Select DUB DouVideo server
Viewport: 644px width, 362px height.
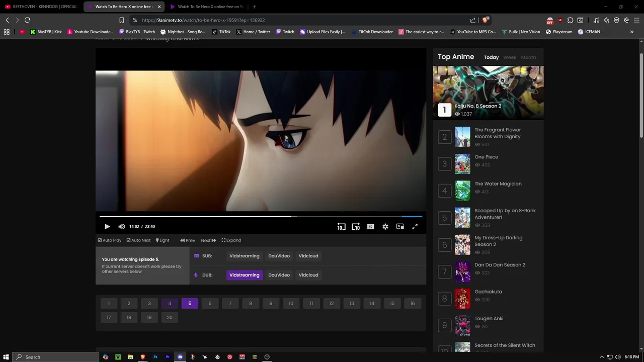[x=279, y=275]
